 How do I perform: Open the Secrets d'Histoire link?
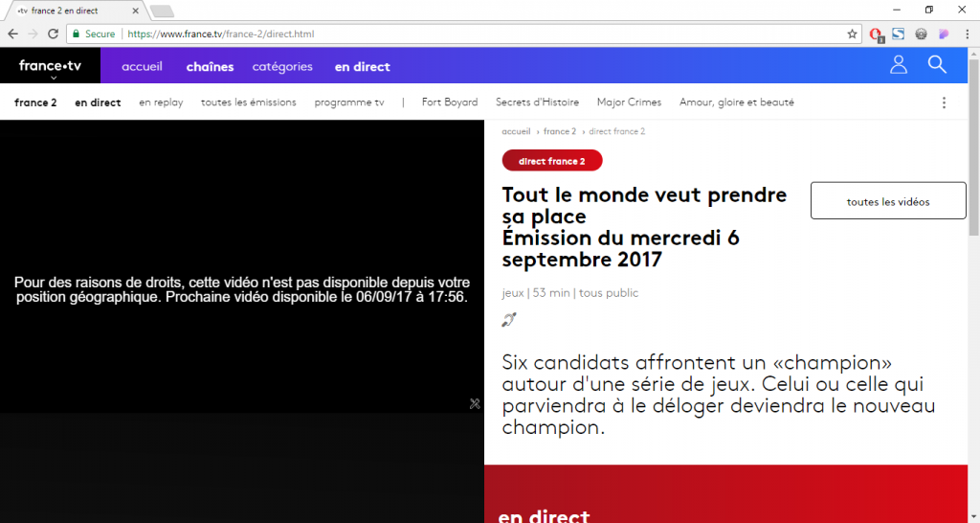click(538, 102)
